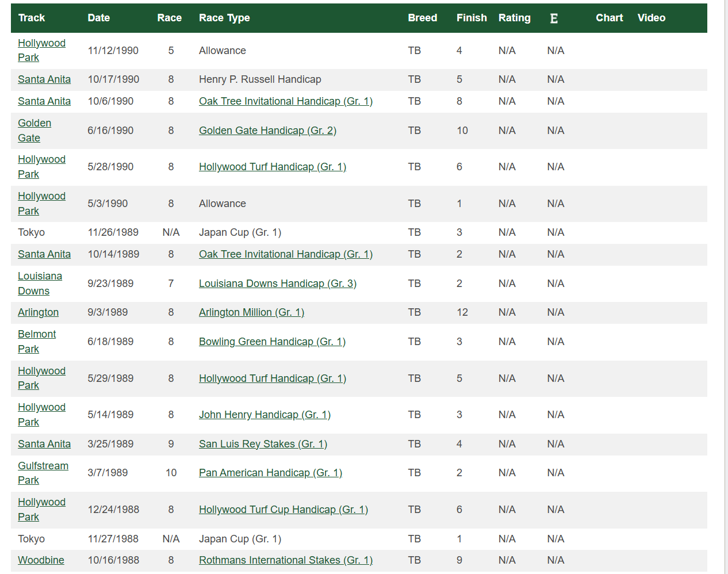Select the date 9/23/1989
This screenshot has width=728, height=574.
(110, 284)
